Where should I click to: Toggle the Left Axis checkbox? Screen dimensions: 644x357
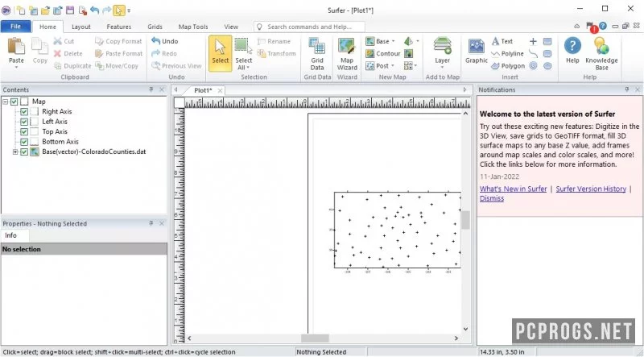(x=24, y=122)
